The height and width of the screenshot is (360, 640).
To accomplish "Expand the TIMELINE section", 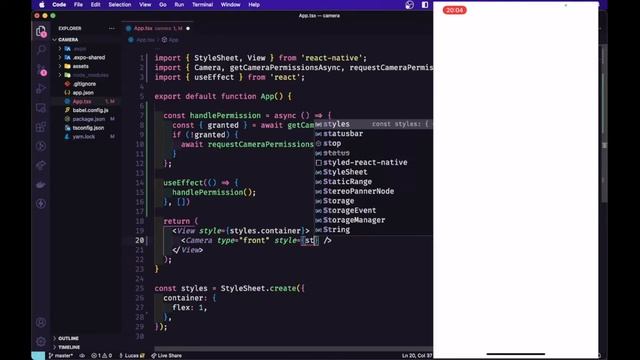I will (x=66, y=347).
